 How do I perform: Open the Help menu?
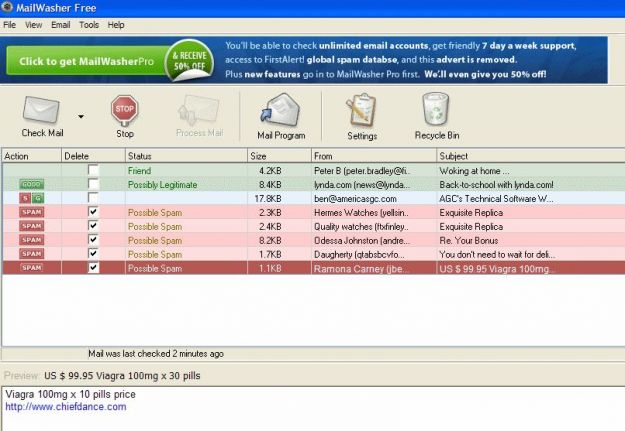(x=116, y=25)
